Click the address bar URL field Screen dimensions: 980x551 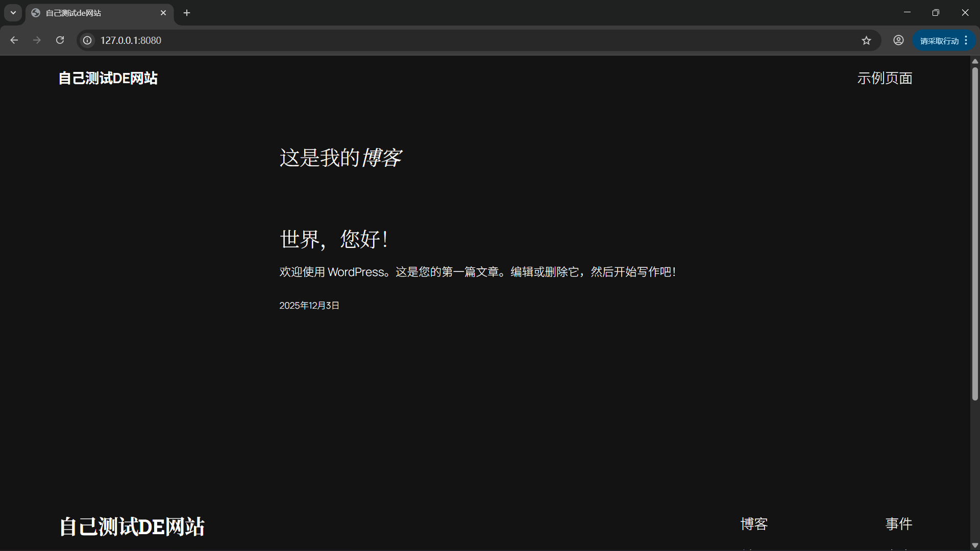pos(459,40)
